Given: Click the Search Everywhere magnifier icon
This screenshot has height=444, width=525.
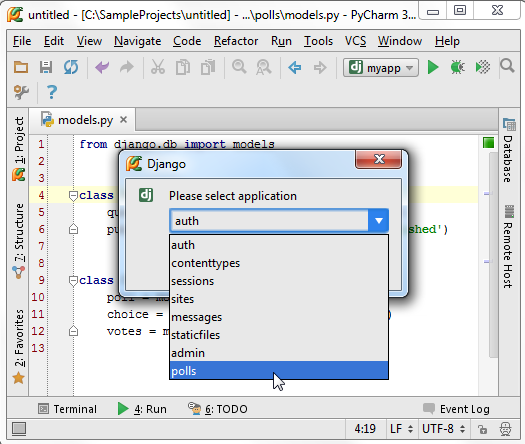Looking at the screenshot, I should 507,66.
